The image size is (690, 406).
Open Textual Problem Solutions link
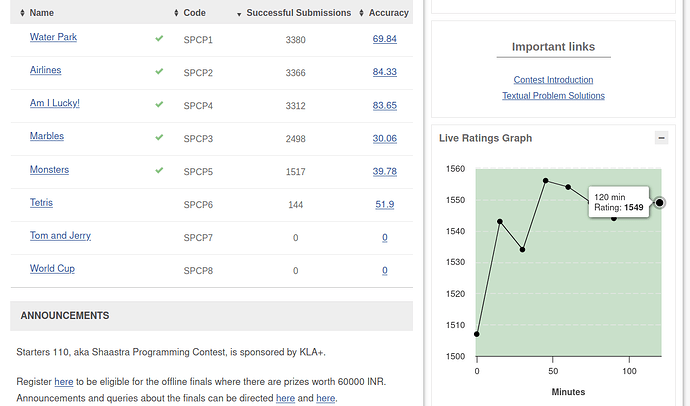tap(553, 95)
